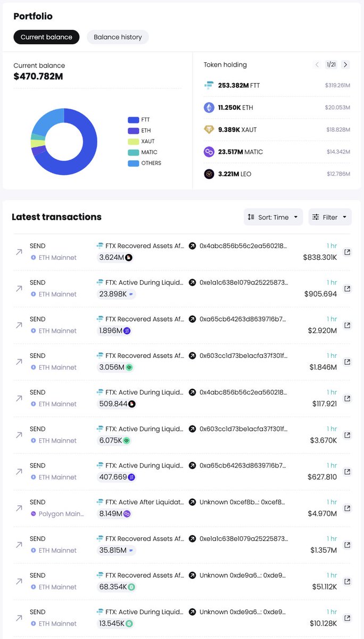The height and width of the screenshot is (639, 364).
Task: Click the 1.896M amount chip
Action: click(x=115, y=331)
